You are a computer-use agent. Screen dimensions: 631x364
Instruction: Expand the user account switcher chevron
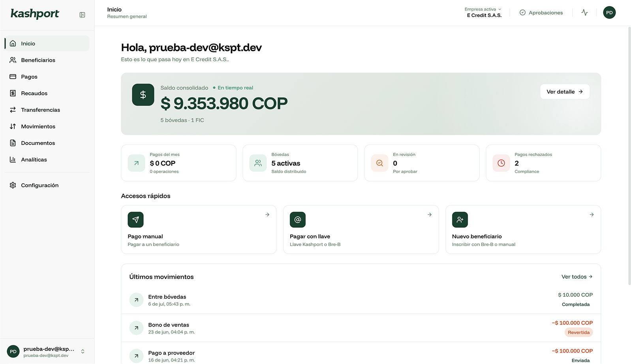pos(83,351)
